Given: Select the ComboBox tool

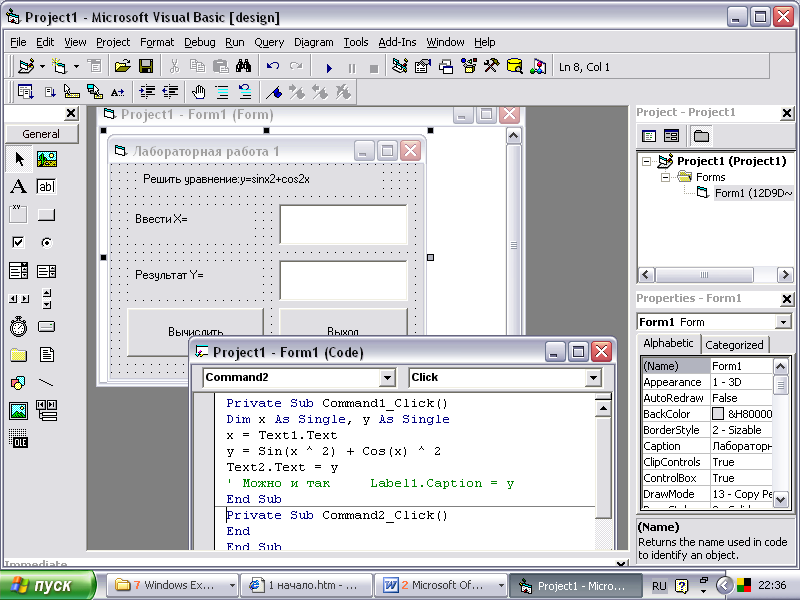Looking at the screenshot, I should 19,270.
